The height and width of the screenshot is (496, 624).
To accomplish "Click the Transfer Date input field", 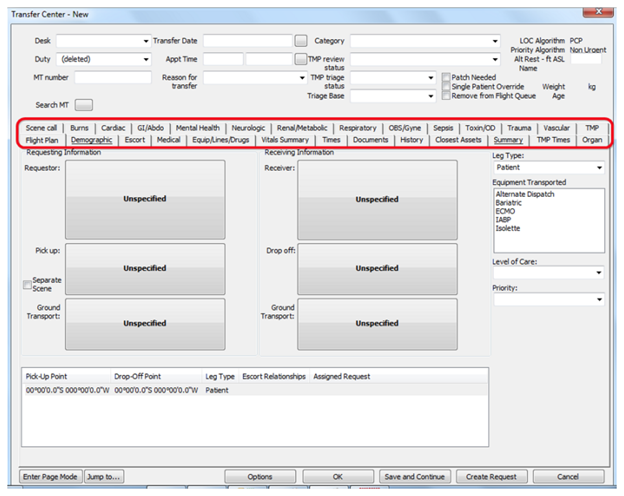I will pyautogui.click(x=248, y=41).
